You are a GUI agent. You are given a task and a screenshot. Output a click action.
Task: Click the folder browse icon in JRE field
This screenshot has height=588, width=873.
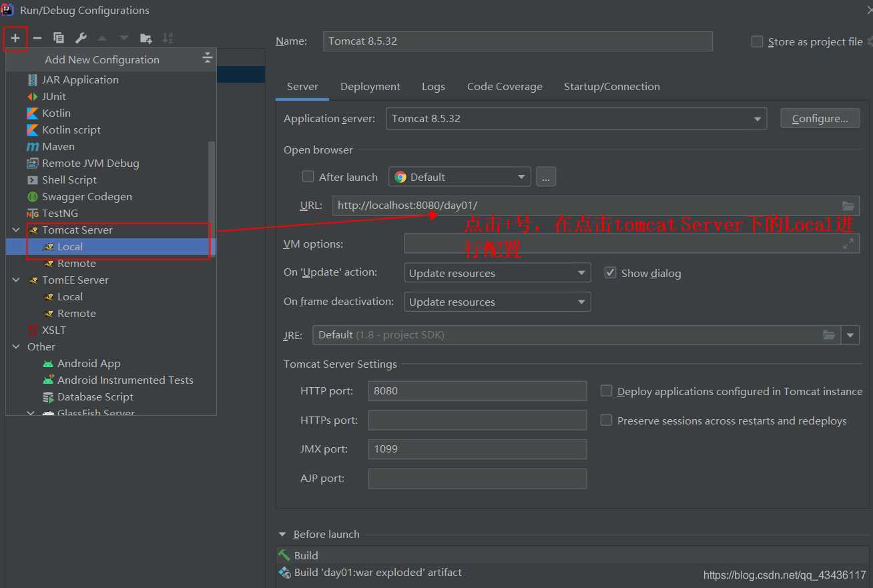coord(829,335)
